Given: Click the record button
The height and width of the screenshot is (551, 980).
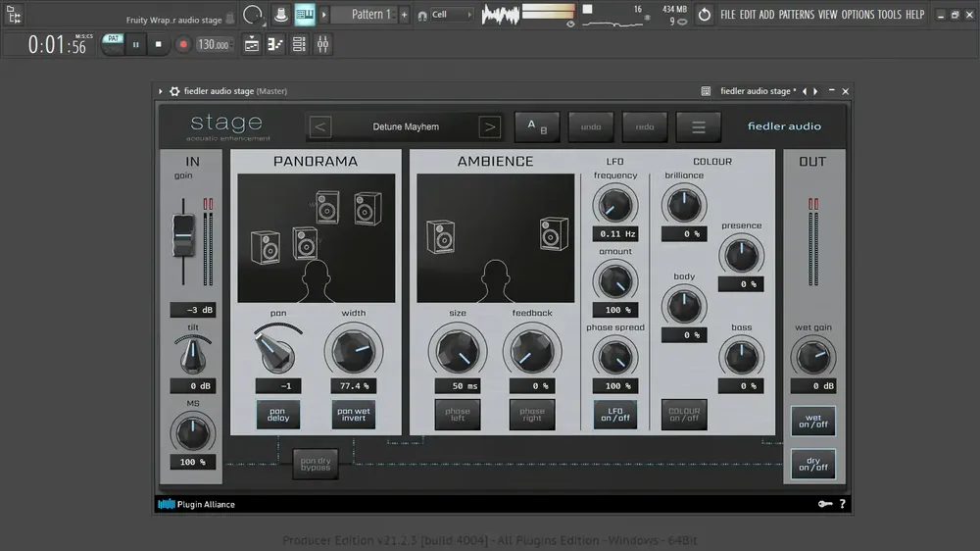Looking at the screenshot, I should tap(183, 45).
